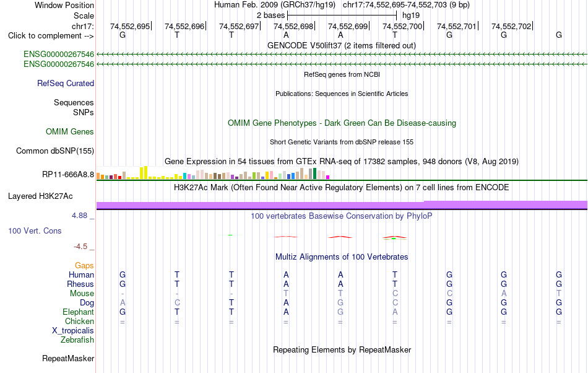Click 'Publications: Sequences in Scientific Articles' title
The height and width of the screenshot is (373, 588).
[342, 94]
